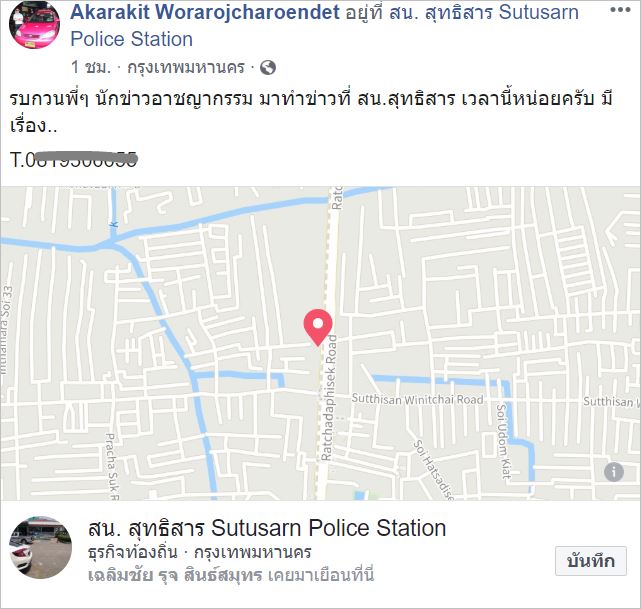
Task: Click Soi Hatsadise label on map
Action: tap(433, 469)
